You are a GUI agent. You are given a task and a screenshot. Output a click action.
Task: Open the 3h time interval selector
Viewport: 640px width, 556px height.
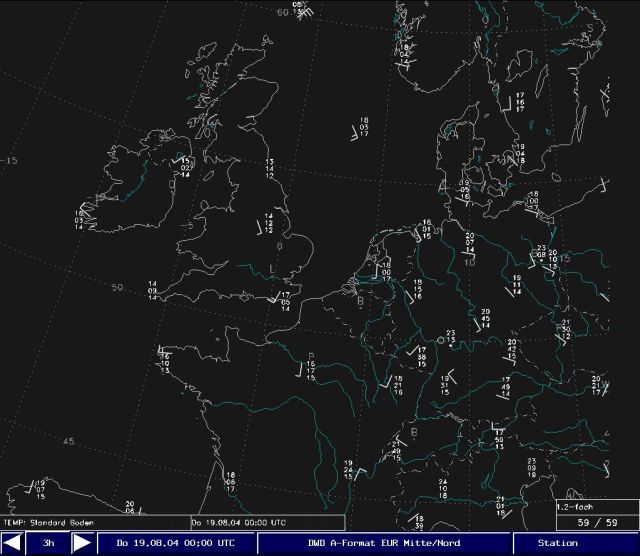[47, 543]
